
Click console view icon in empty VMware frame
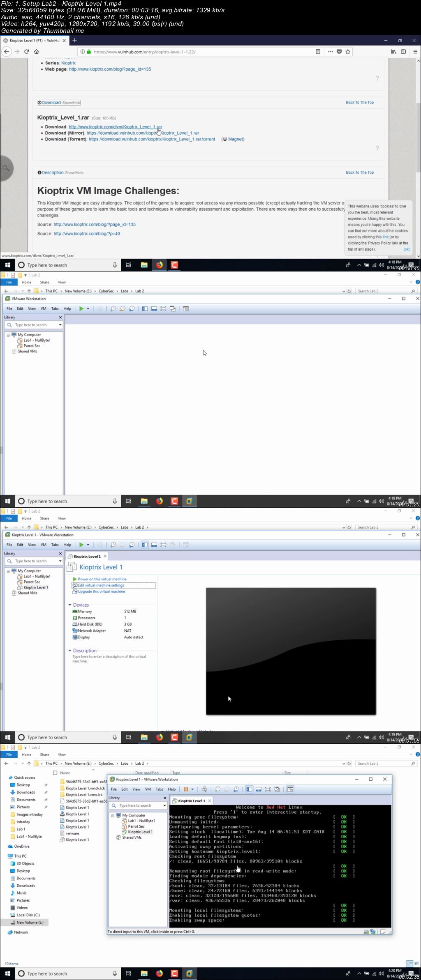pos(186,308)
